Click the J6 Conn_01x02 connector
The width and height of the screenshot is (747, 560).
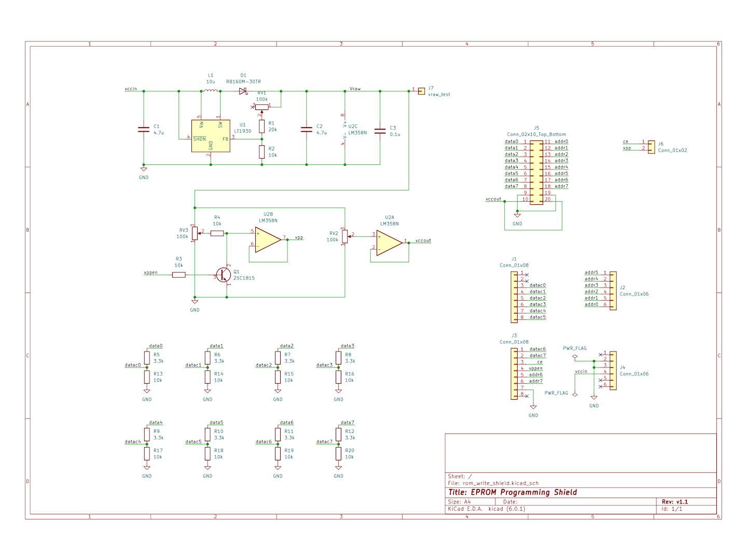(651, 146)
